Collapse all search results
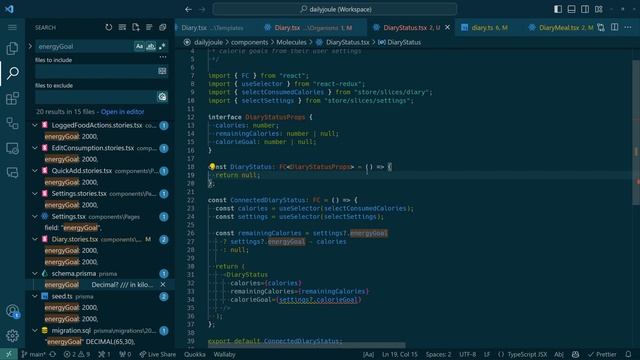 (162, 27)
